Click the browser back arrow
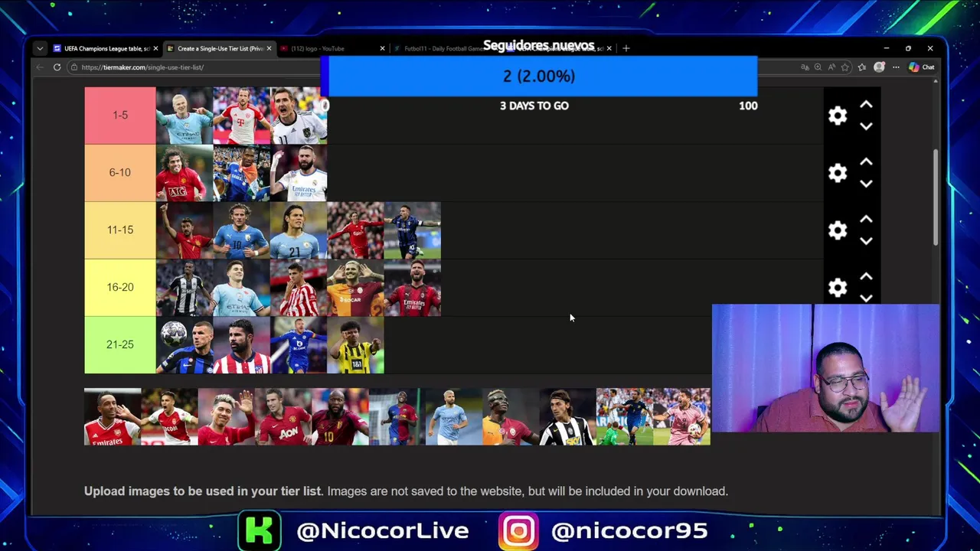Screen dimensions: 980x551 pyautogui.click(x=40, y=67)
